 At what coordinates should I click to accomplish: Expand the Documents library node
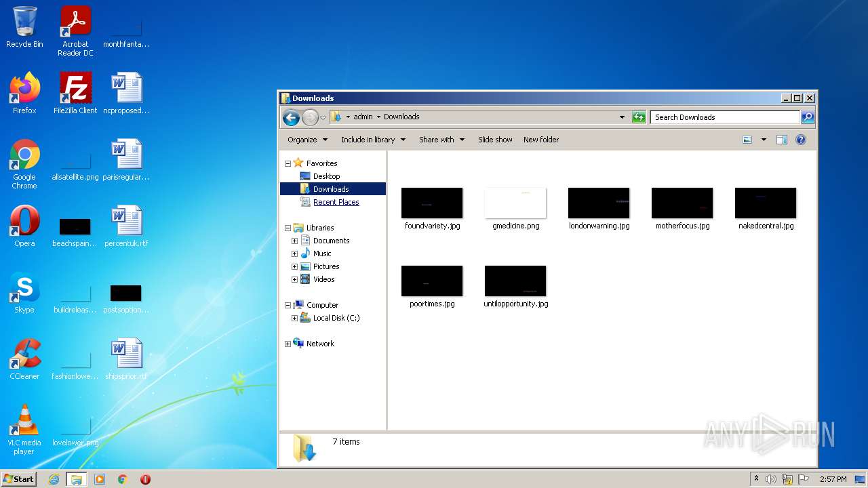pyautogui.click(x=294, y=241)
